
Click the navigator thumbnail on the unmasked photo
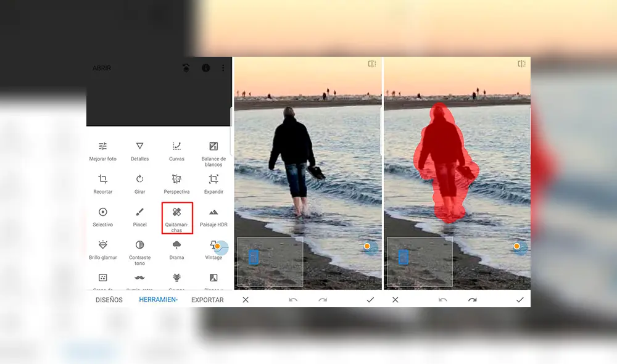tap(270, 262)
